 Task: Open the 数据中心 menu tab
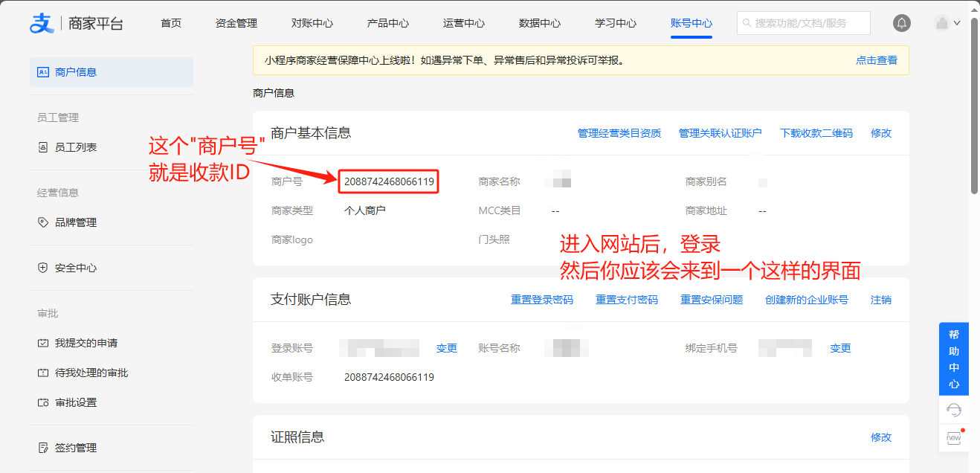(x=539, y=23)
